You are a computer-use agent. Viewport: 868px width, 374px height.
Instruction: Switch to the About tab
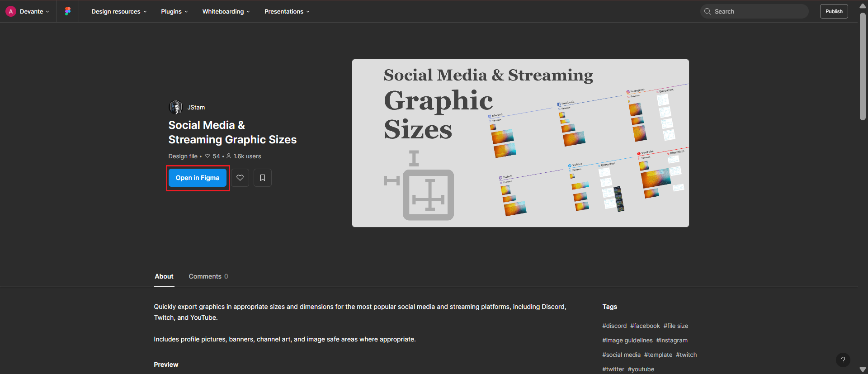[x=164, y=276]
